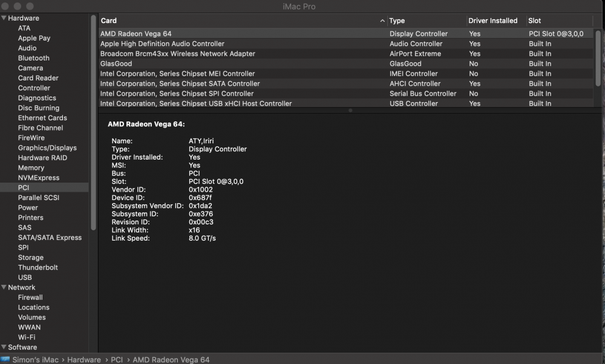Screen dimensions: 605x364
Task: Open the Memory category
Action: point(31,167)
